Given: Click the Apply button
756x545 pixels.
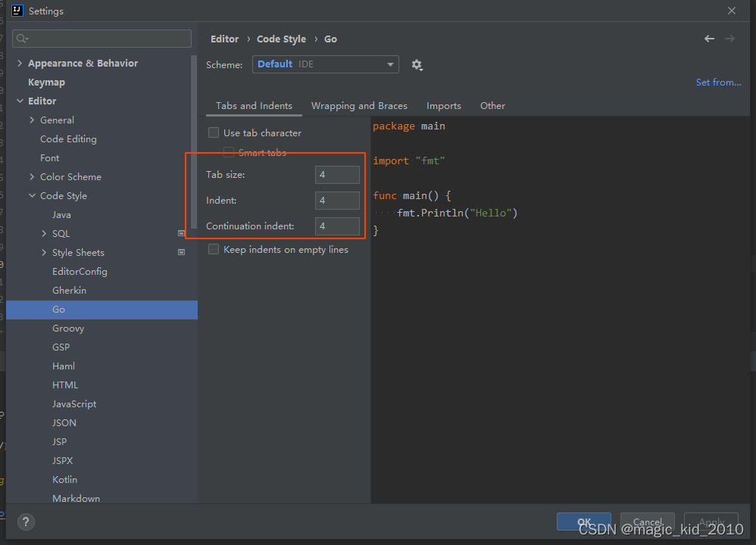Looking at the screenshot, I should coord(711,522).
